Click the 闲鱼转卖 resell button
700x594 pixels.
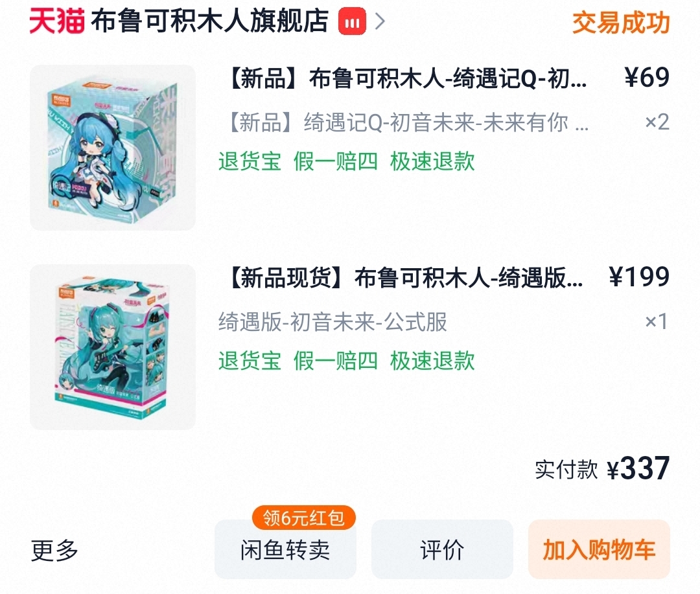[x=285, y=549]
